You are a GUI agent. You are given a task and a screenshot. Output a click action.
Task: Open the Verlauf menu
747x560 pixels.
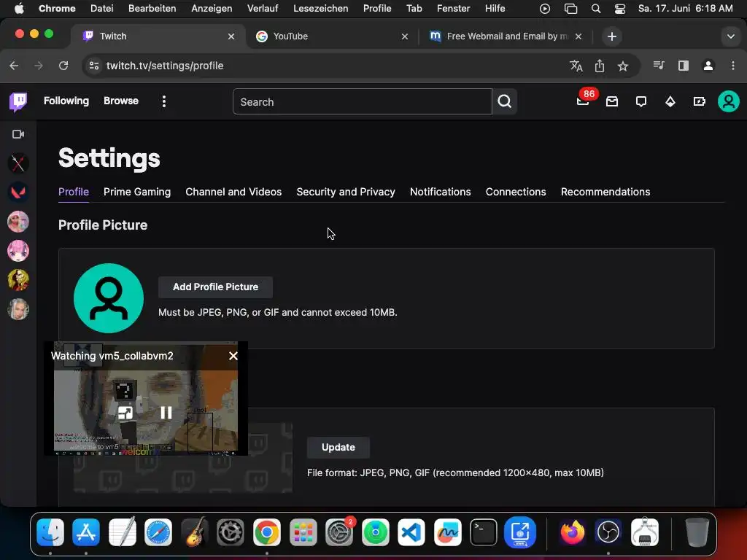[x=263, y=8]
